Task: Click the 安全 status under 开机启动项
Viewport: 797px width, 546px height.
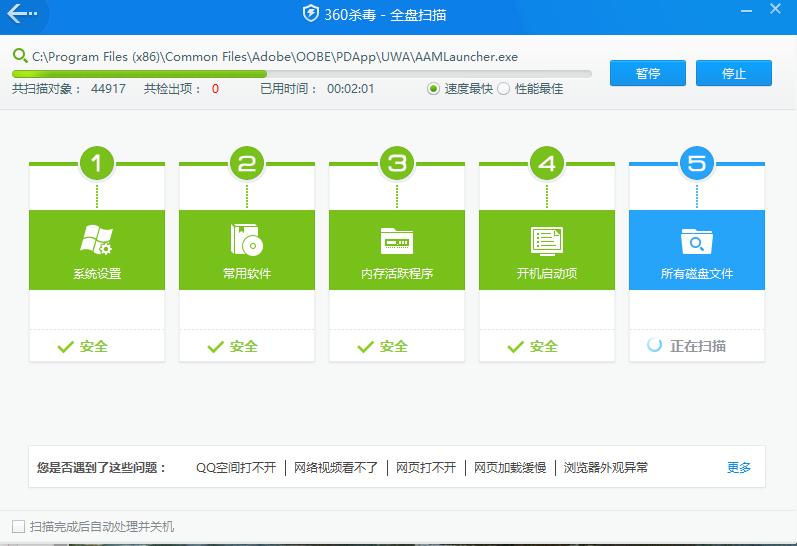Action: pyautogui.click(x=544, y=347)
